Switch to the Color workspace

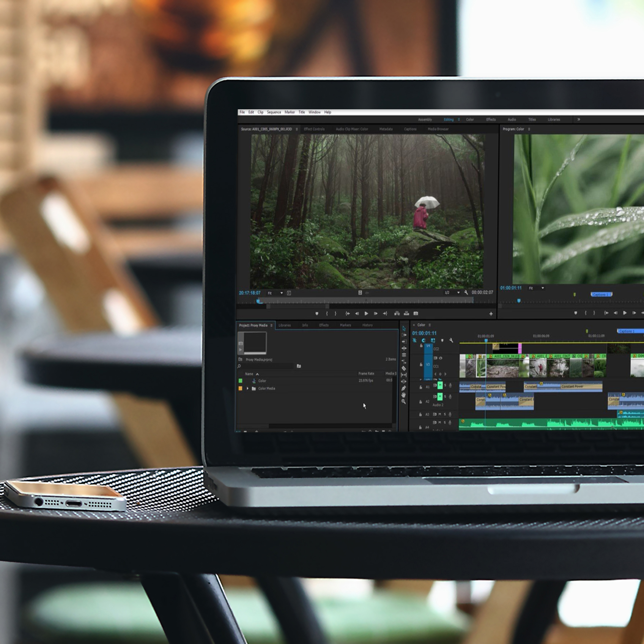point(470,120)
